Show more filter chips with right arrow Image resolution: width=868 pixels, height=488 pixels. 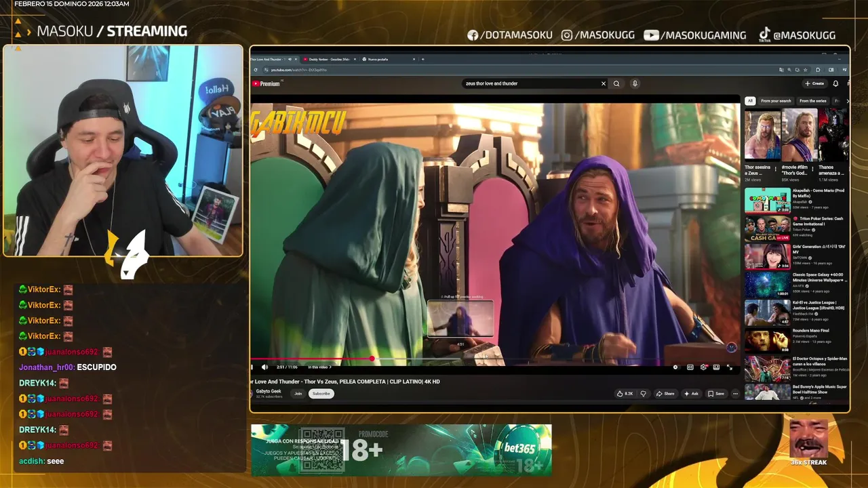pyautogui.click(x=847, y=101)
